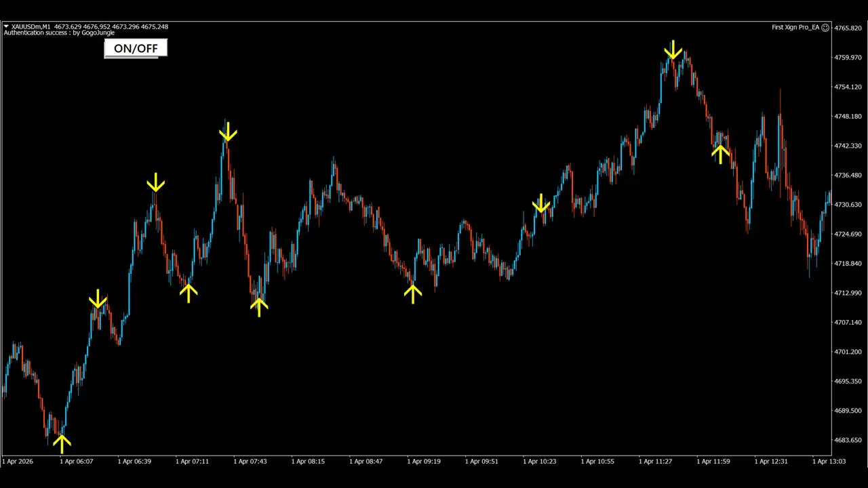Click the EA smiley face icon
Image resolution: width=868 pixels, height=488 pixels.
825,28
